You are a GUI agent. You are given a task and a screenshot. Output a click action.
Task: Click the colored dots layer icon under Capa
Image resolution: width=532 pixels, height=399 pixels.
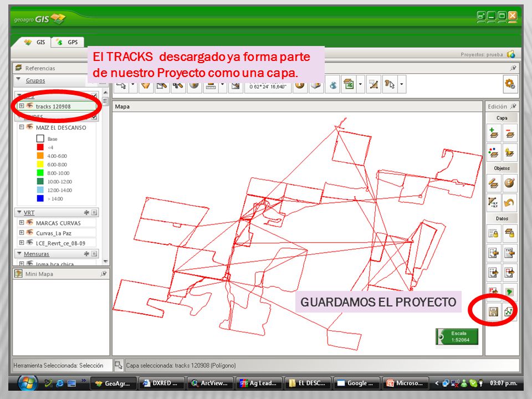coord(493,152)
